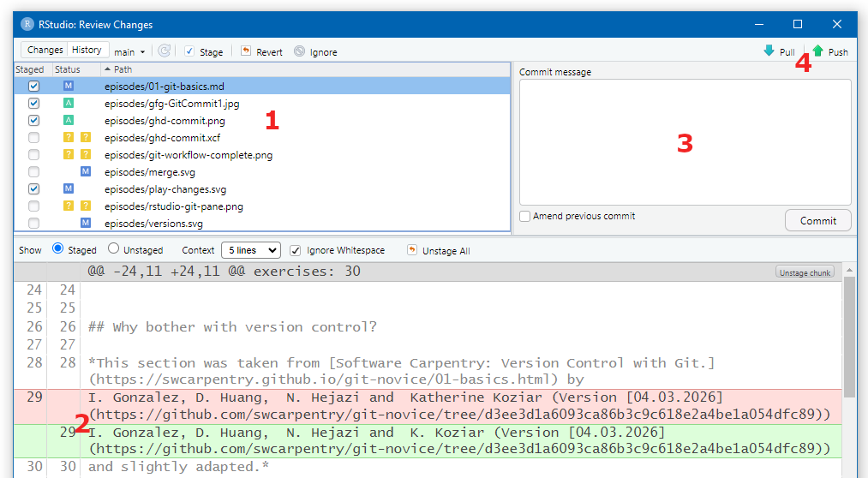Enable Amend previous commit checkbox
This screenshot has width=868, height=478.
pyautogui.click(x=524, y=217)
